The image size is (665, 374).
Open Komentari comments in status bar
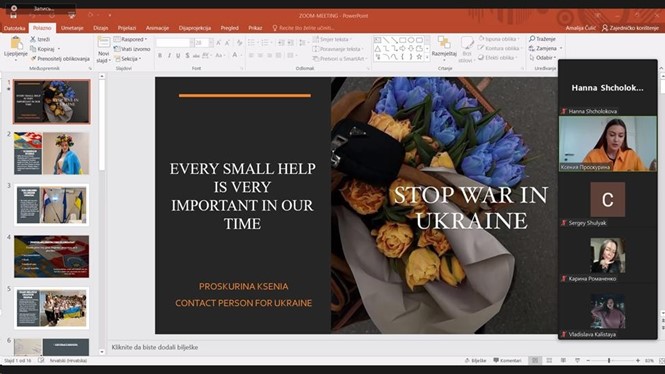tap(507, 360)
